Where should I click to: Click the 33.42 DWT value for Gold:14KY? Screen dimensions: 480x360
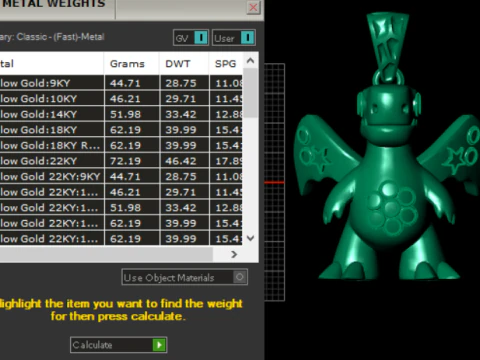[181, 114]
